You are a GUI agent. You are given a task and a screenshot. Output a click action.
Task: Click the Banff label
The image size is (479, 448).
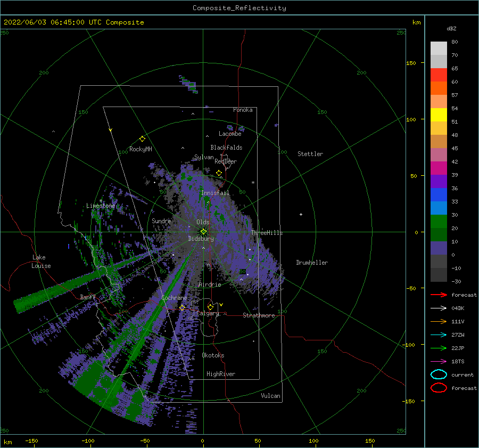coord(88,297)
